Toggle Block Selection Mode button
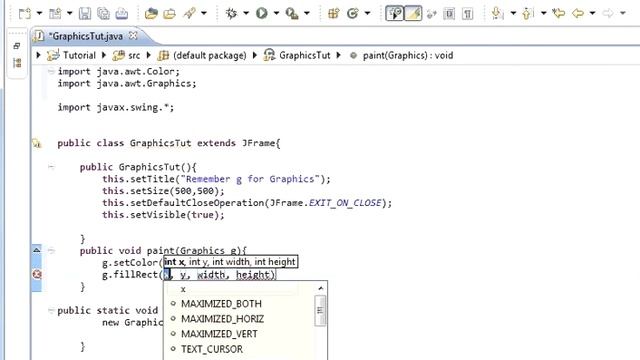Viewport: 640px width, 360px height. tap(449, 13)
